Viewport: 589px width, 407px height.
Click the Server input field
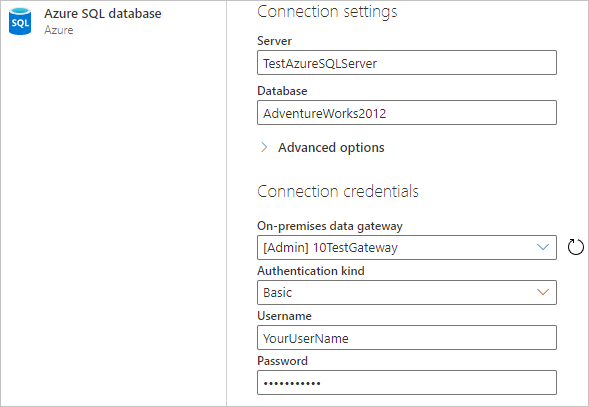[407, 62]
